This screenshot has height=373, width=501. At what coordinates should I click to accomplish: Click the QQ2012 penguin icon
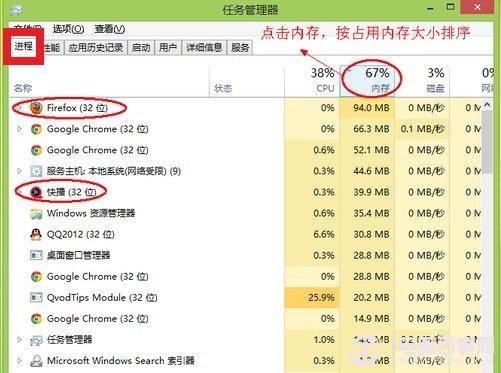point(36,234)
